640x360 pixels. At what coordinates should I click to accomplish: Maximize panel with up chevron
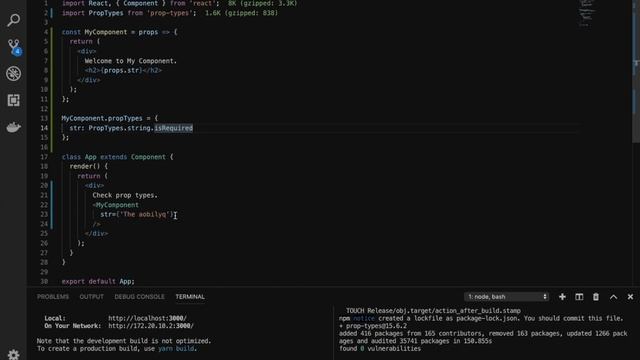[x=613, y=297]
